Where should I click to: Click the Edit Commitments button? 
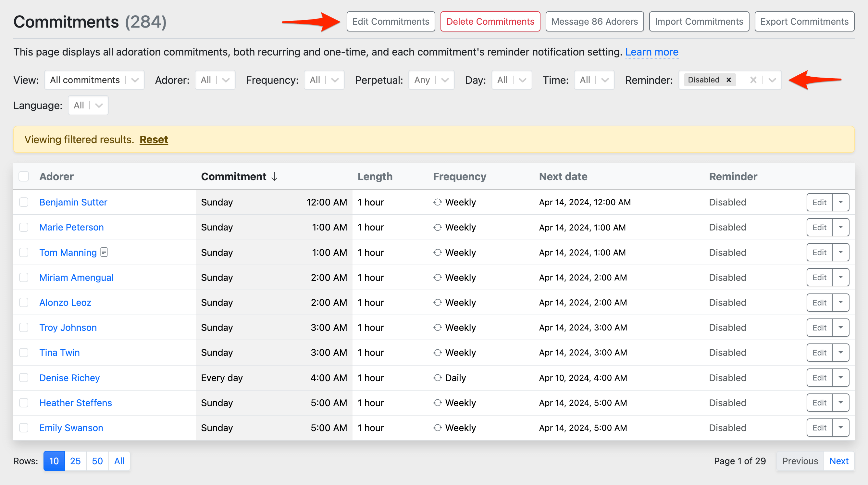pyautogui.click(x=391, y=21)
